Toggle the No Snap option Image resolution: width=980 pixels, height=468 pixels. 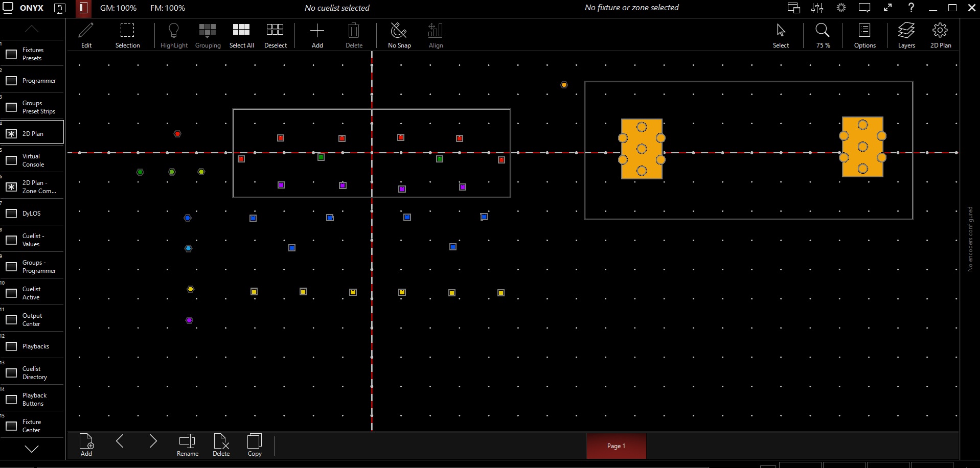tap(399, 35)
